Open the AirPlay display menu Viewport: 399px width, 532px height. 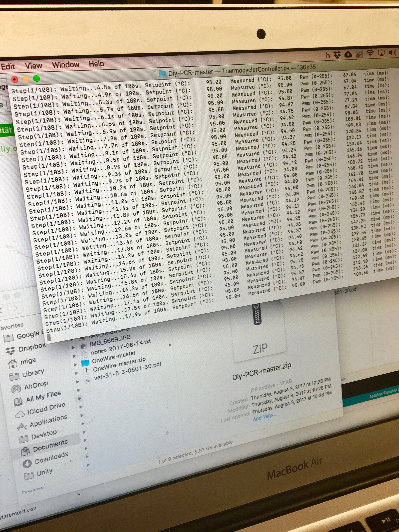tap(381, 53)
